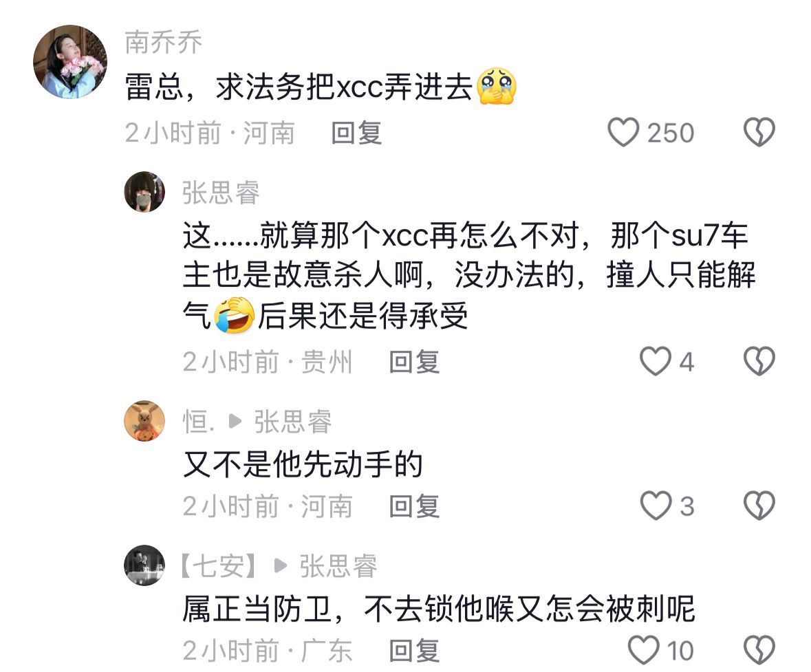Open 恒.'s rabbit avatar
811x672 pixels.
pos(145,420)
